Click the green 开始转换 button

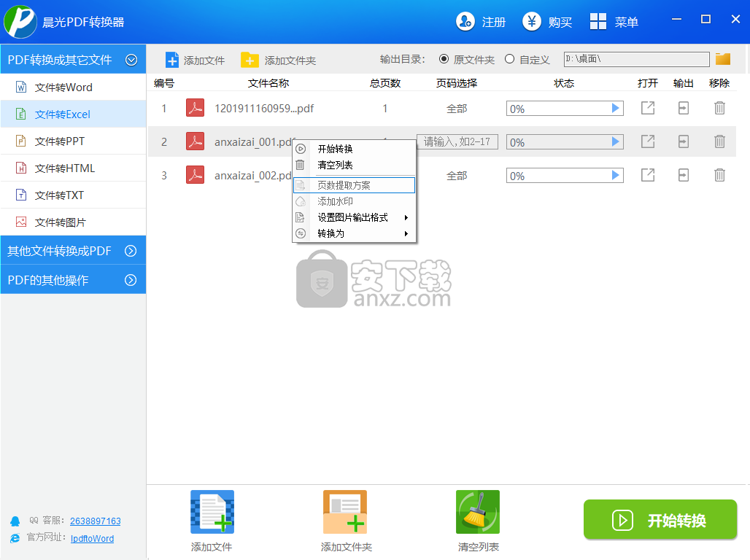[x=660, y=520]
